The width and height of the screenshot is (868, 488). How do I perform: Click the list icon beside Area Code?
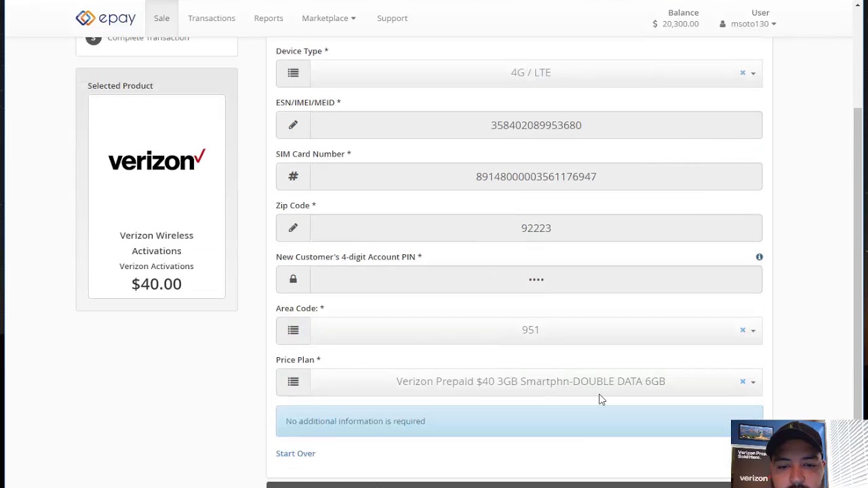293,330
